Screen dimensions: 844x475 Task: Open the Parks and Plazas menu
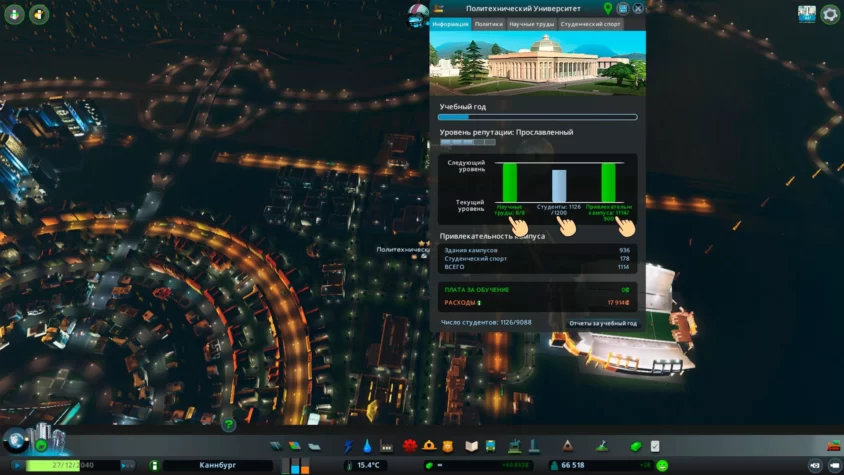coord(515,445)
